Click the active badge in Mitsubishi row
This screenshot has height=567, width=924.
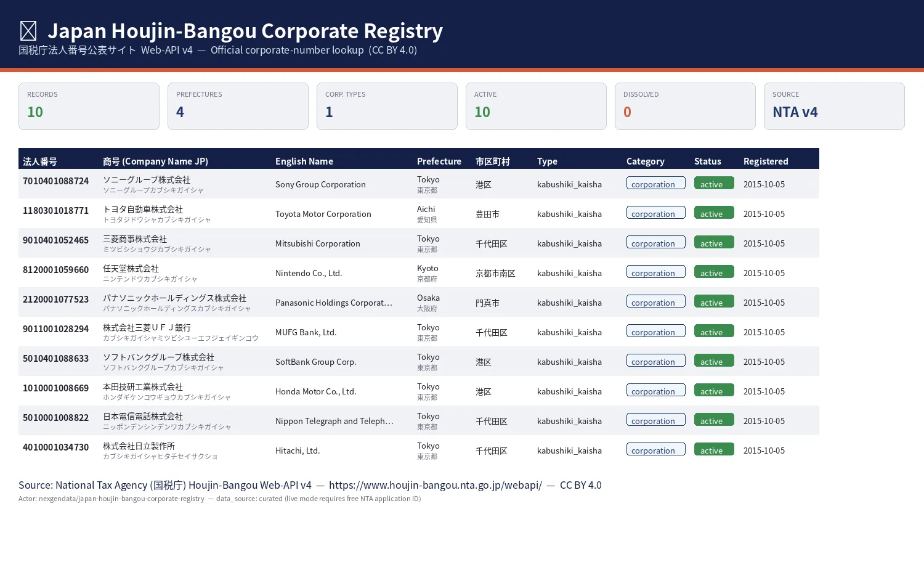(714, 243)
